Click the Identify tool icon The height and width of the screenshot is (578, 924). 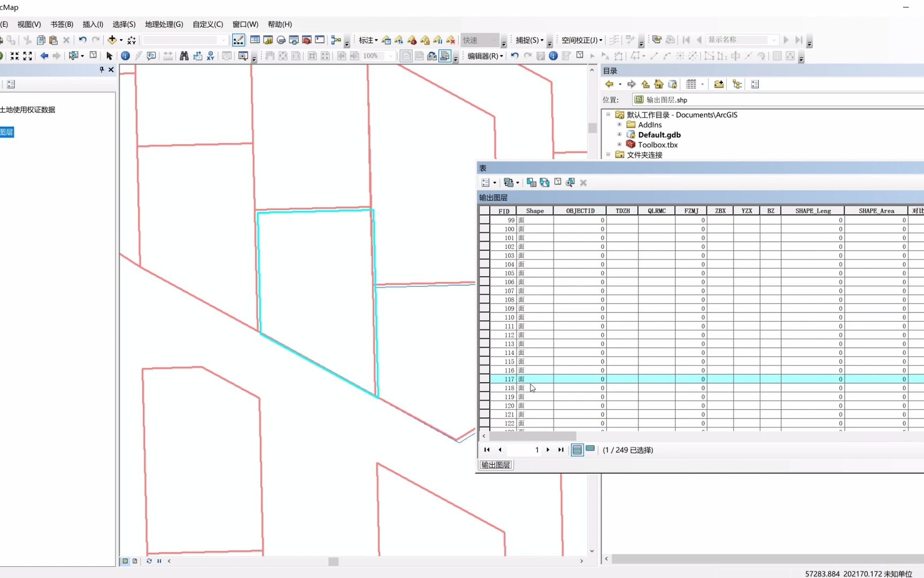pos(125,56)
